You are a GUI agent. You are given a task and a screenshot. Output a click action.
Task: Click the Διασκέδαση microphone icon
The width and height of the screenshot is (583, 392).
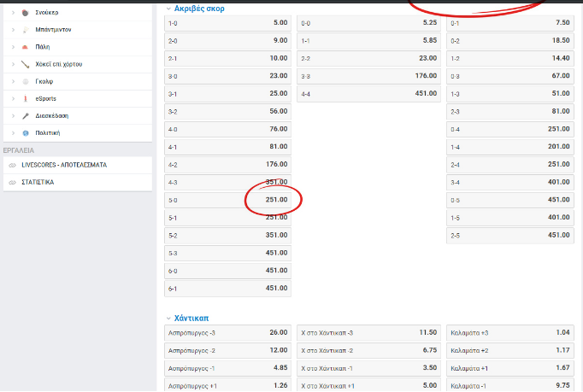26,116
